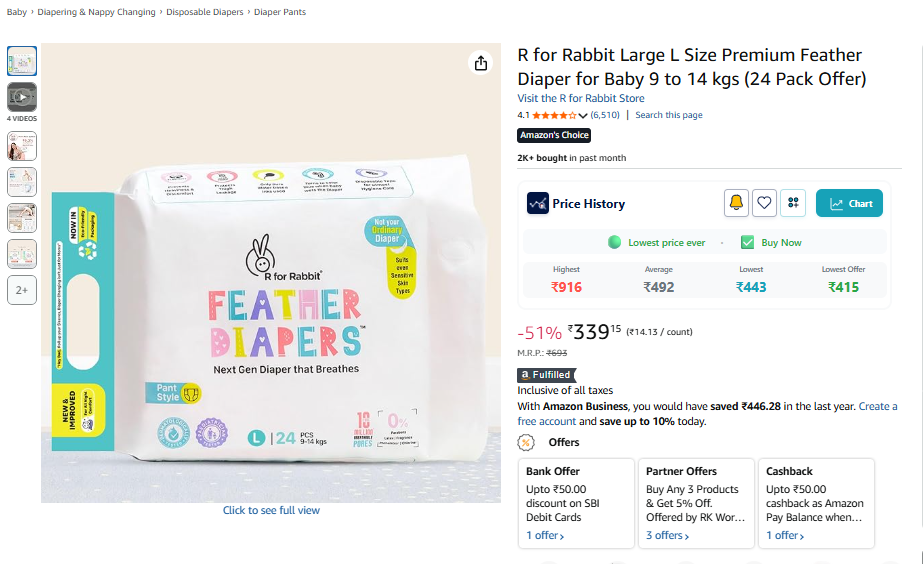This screenshot has height=564, width=923.
Task: Click the four-dots grid icon in Price History
Action: 794,203
